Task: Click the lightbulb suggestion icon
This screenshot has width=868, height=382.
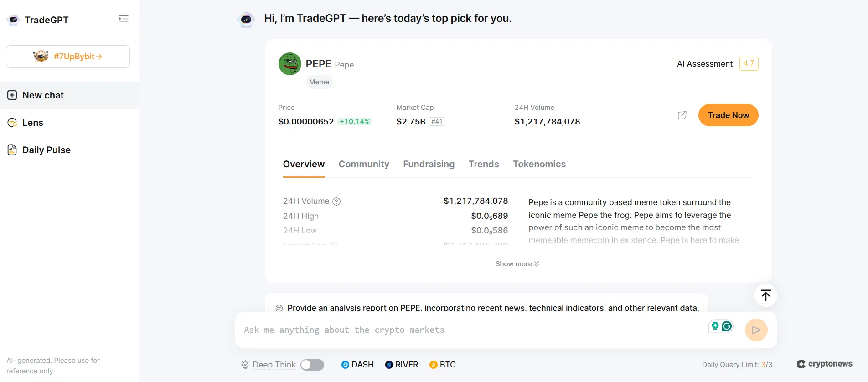Action: point(715,326)
